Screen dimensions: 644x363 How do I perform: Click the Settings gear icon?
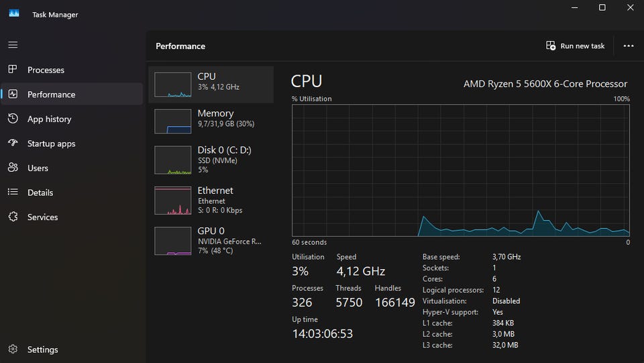[13, 350]
